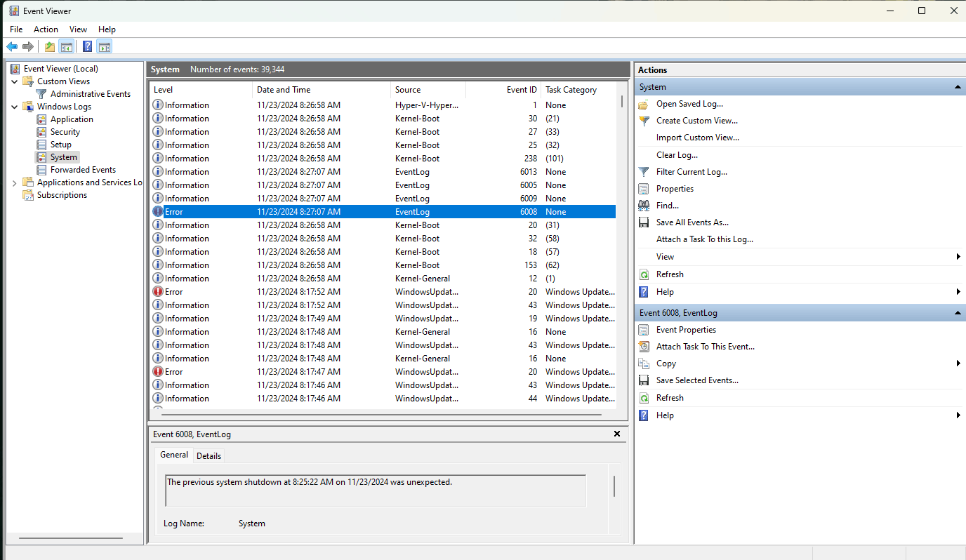Click Attach Task To This Event
966x560 pixels.
[706, 347]
